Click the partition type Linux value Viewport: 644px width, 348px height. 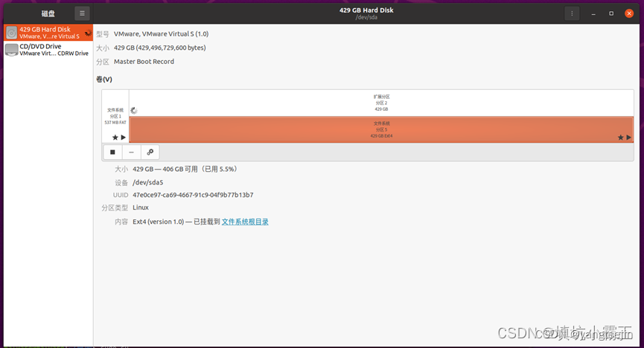(141, 207)
